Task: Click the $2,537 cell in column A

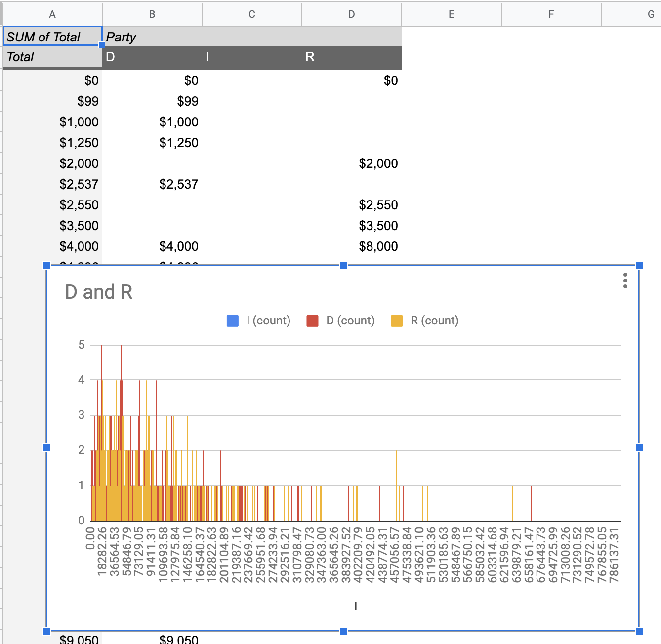Action: coord(52,184)
